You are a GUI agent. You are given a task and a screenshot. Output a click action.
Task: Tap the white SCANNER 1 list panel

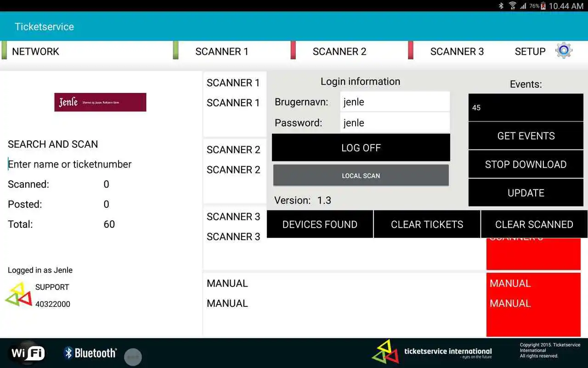click(235, 104)
